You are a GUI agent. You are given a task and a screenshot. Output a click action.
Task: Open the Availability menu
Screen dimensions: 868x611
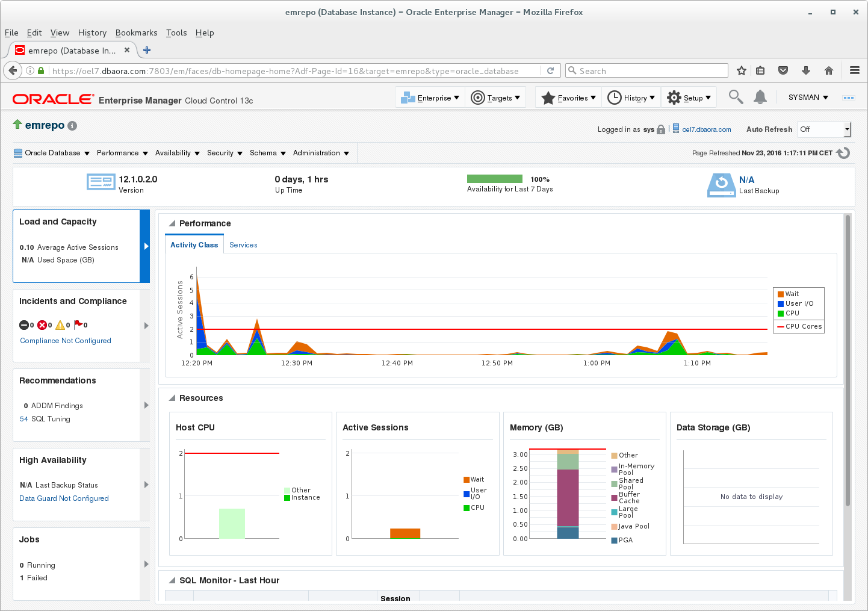pos(178,153)
